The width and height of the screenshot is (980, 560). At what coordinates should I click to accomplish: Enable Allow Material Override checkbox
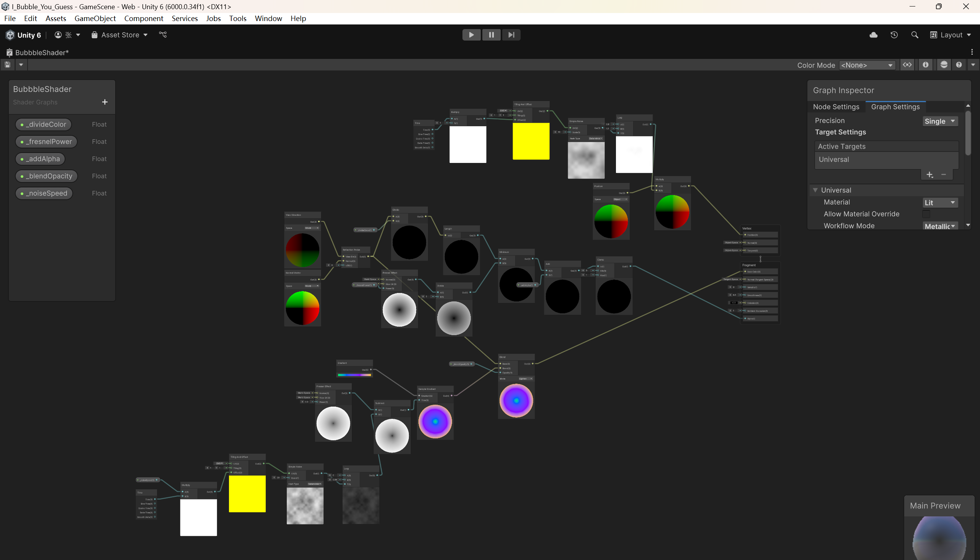coord(926,214)
